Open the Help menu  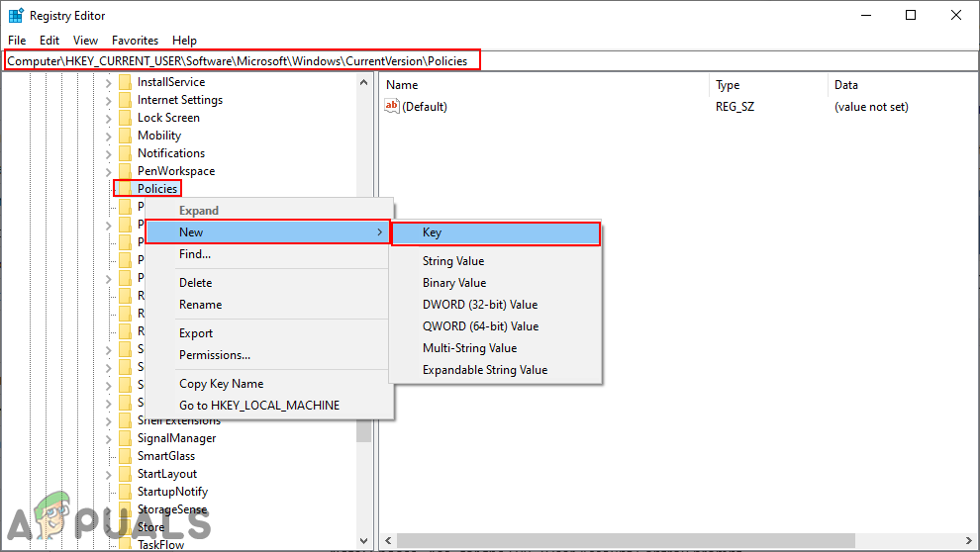(184, 40)
